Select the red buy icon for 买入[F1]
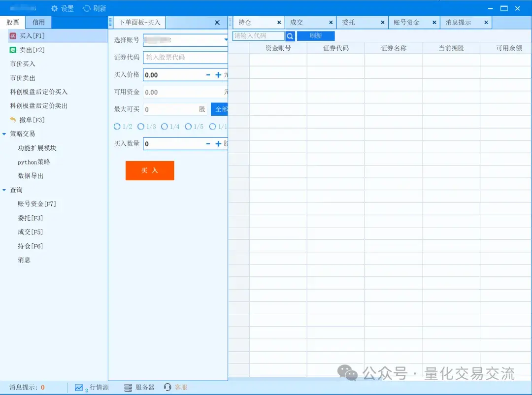The width and height of the screenshot is (532, 395). coord(13,36)
